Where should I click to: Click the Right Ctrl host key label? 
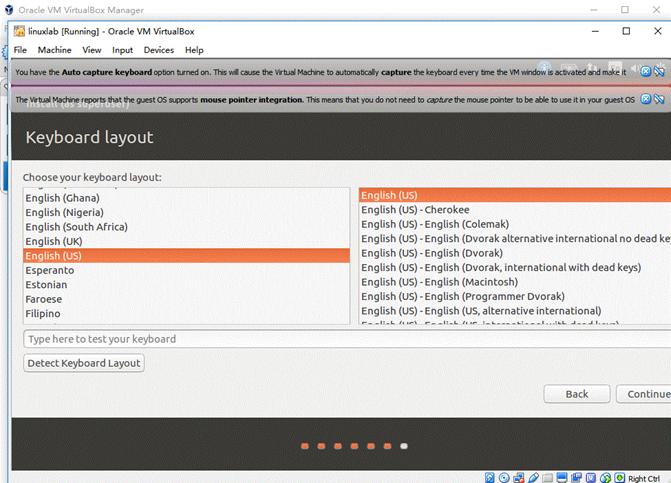click(x=644, y=478)
